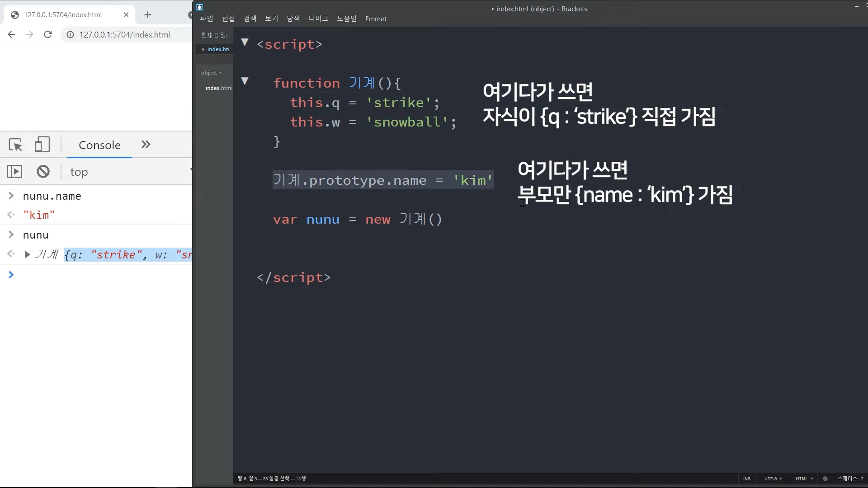Click the browser back arrow
The image size is (868, 488).
(x=12, y=35)
